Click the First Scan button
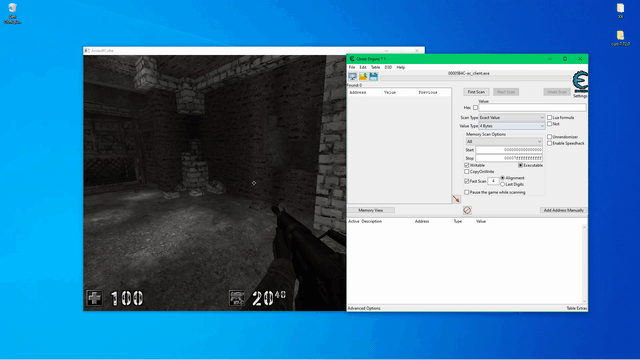The width and height of the screenshot is (640, 360). coord(476,92)
